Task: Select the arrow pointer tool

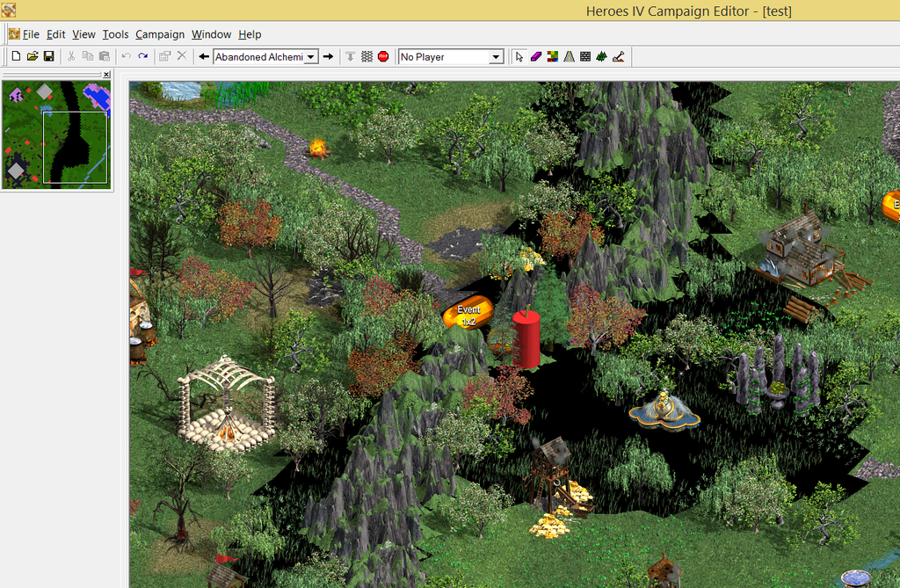Action: [x=519, y=56]
